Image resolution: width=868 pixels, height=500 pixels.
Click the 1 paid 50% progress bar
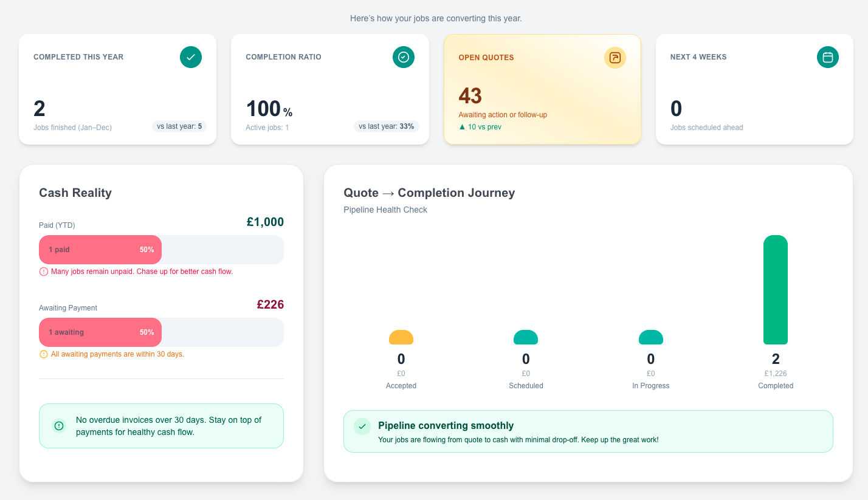[100, 250]
